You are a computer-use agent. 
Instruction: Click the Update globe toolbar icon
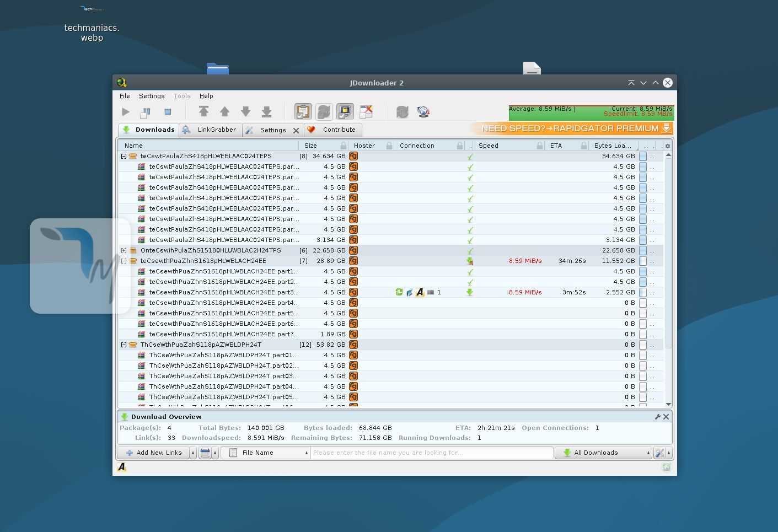coord(423,112)
